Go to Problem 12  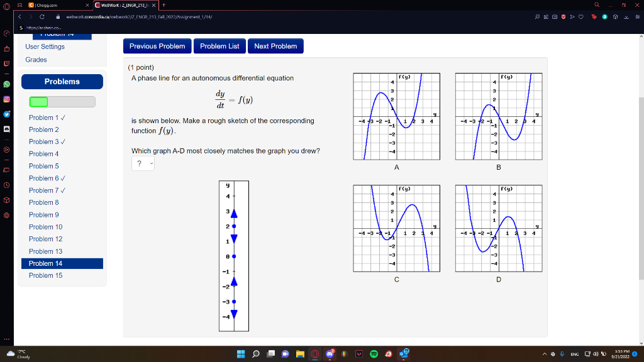(45, 239)
